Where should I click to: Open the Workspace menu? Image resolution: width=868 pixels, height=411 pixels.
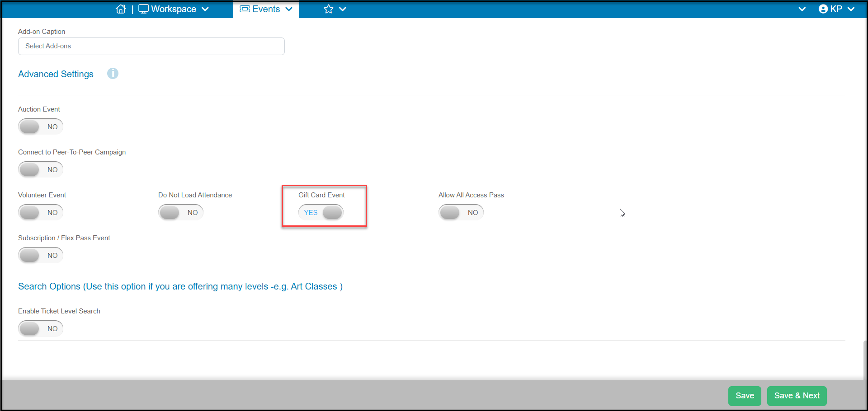tap(174, 9)
